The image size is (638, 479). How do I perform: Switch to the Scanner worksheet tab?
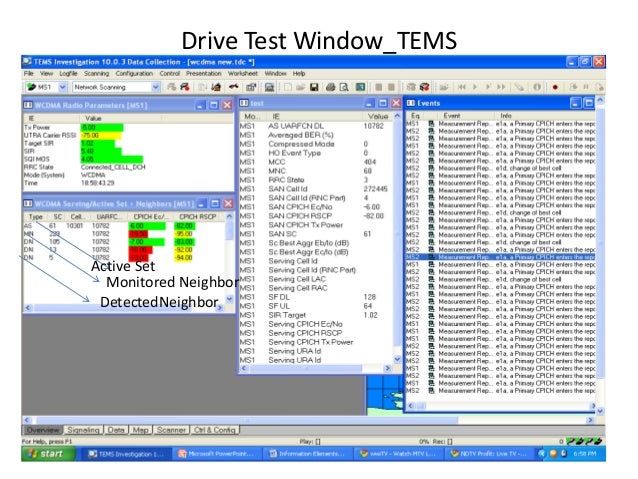point(171,430)
